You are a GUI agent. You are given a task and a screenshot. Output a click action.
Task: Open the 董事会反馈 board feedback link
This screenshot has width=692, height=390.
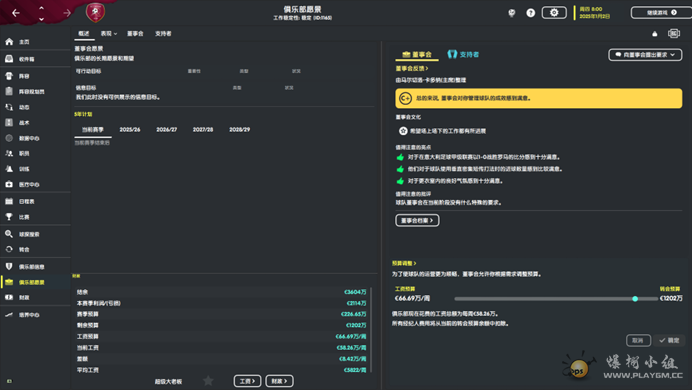click(412, 68)
